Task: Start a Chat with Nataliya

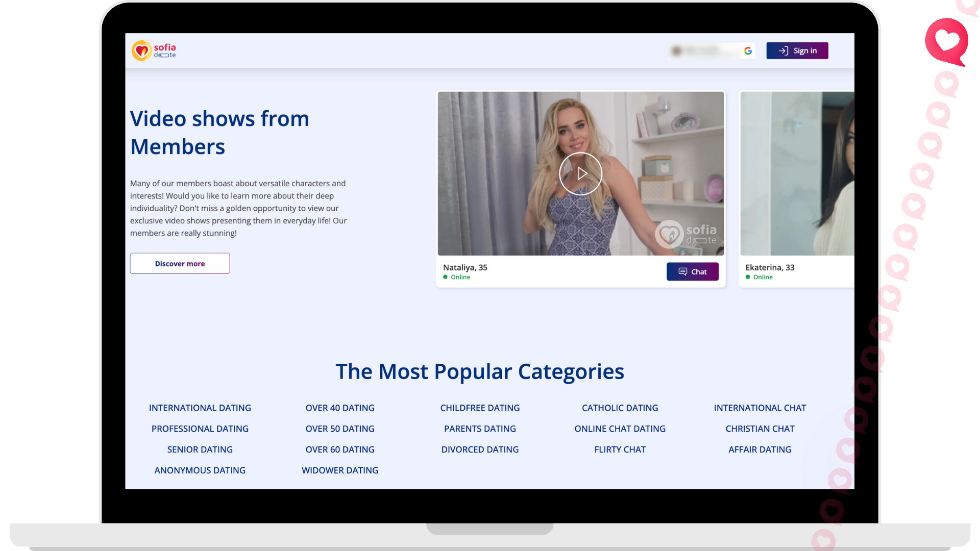Action: point(692,271)
